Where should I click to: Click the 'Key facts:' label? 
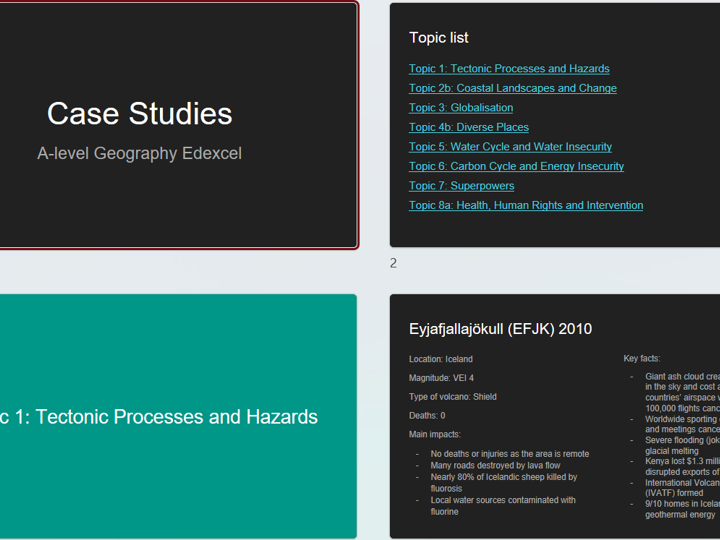641,359
